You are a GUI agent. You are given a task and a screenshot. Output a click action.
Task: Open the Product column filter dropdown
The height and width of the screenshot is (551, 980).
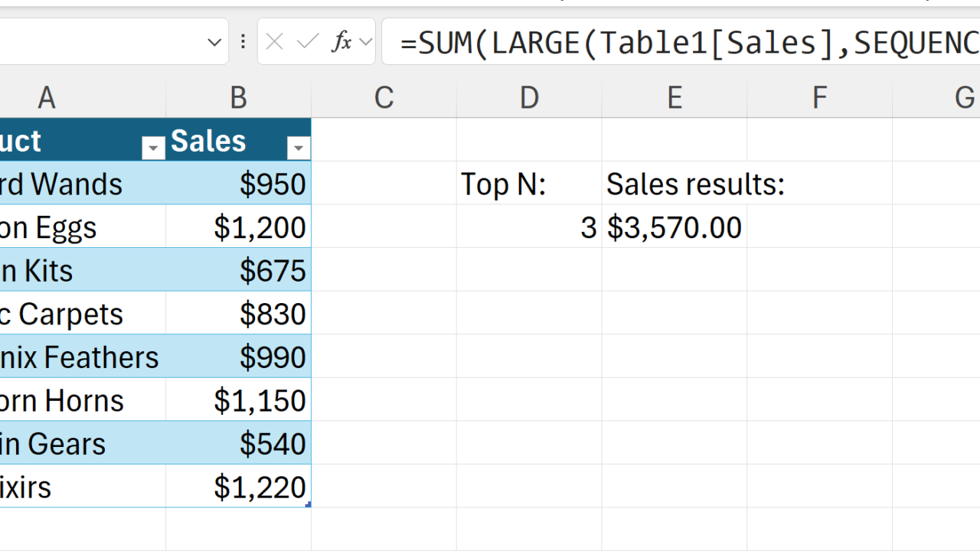tap(153, 148)
